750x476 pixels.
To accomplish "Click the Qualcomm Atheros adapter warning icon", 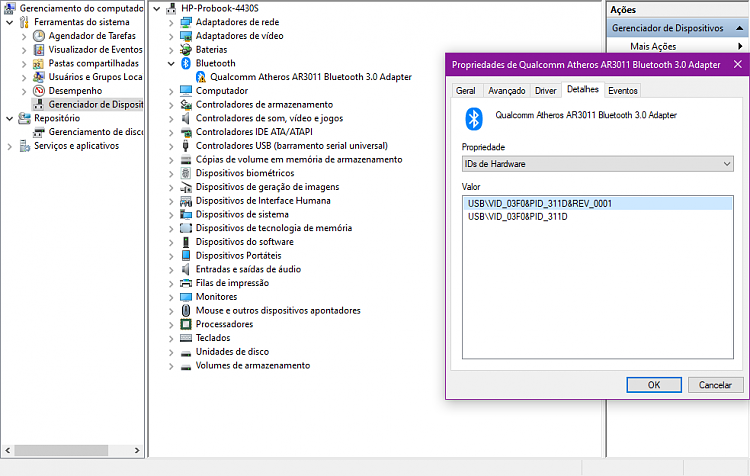I will click(x=201, y=77).
